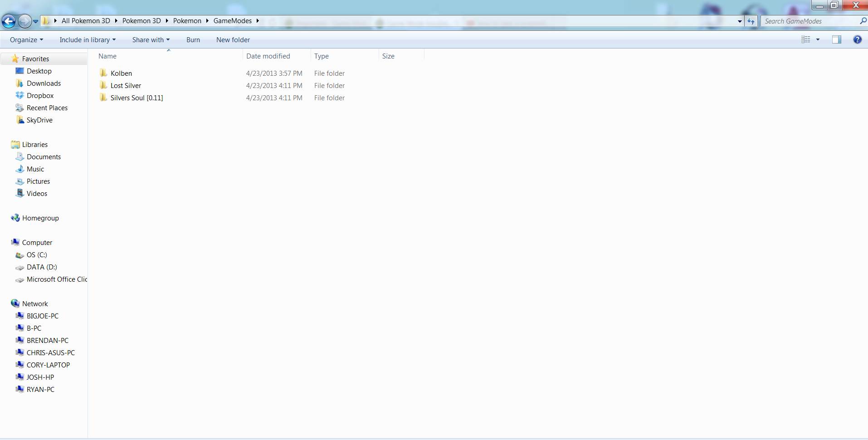Select the 'Lost Silver' folder name
Image resolution: width=868 pixels, height=440 pixels.
pos(126,86)
